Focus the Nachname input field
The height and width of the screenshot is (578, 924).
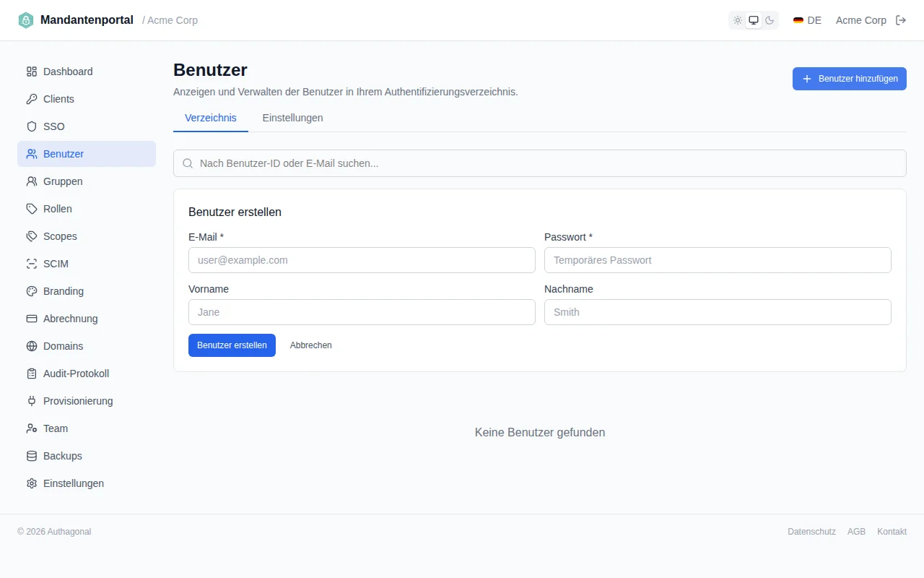tap(718, 312)
